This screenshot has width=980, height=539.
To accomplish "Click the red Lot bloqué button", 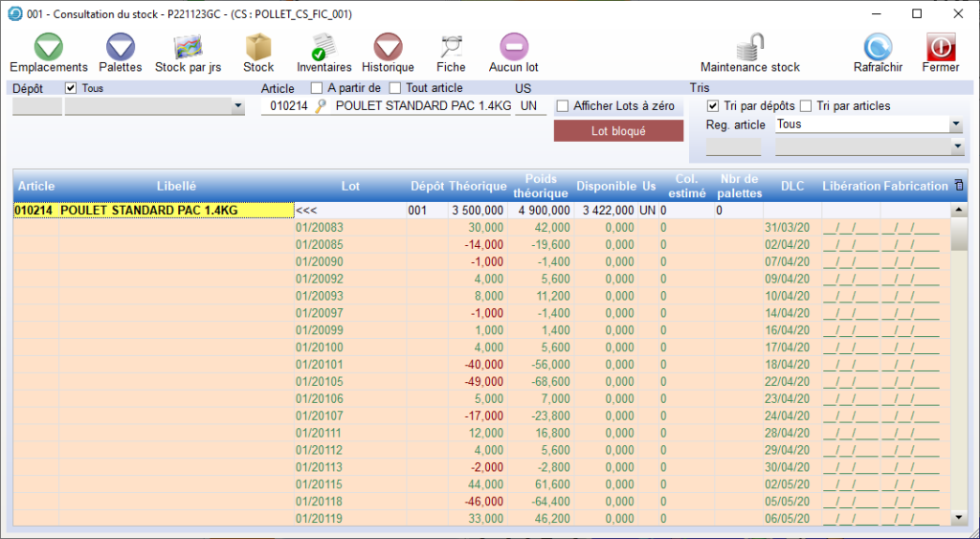I will 618,131.
